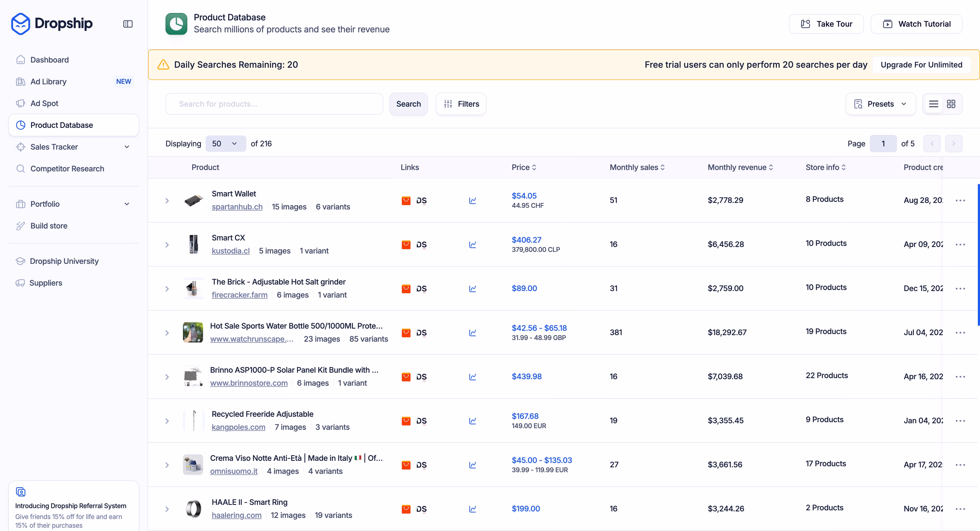Open the Presets dropdown
980x531 pixels.
(880, 104)
